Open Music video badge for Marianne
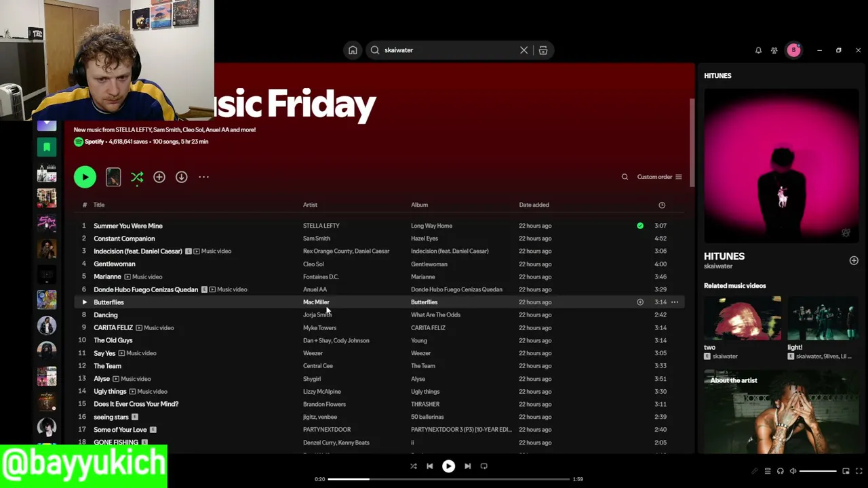The width and height of the screenshot is (868, 488). pyautogui.click(x=144, y=277)
